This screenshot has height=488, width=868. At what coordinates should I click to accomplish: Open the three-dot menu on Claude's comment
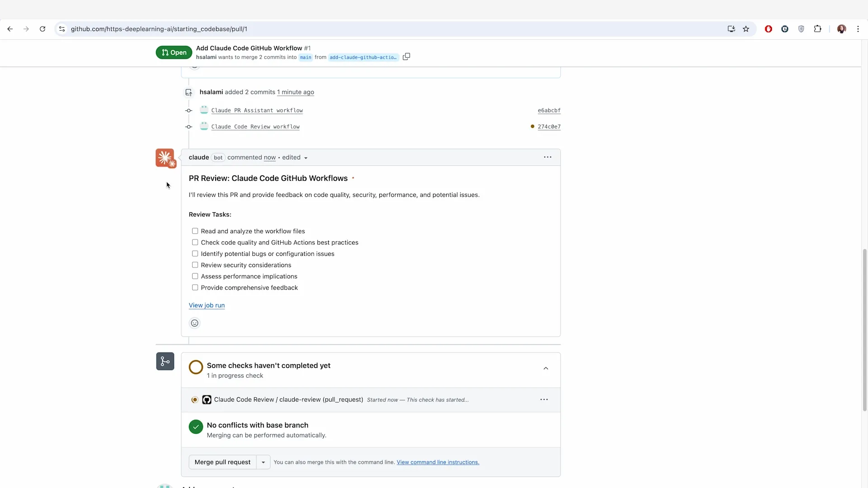click(547, 157)
